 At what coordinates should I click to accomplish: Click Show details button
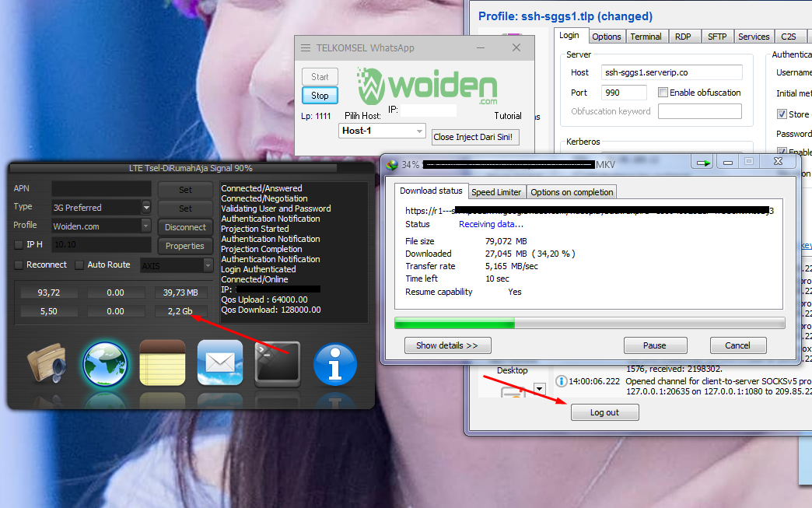(x=447, y=345)
